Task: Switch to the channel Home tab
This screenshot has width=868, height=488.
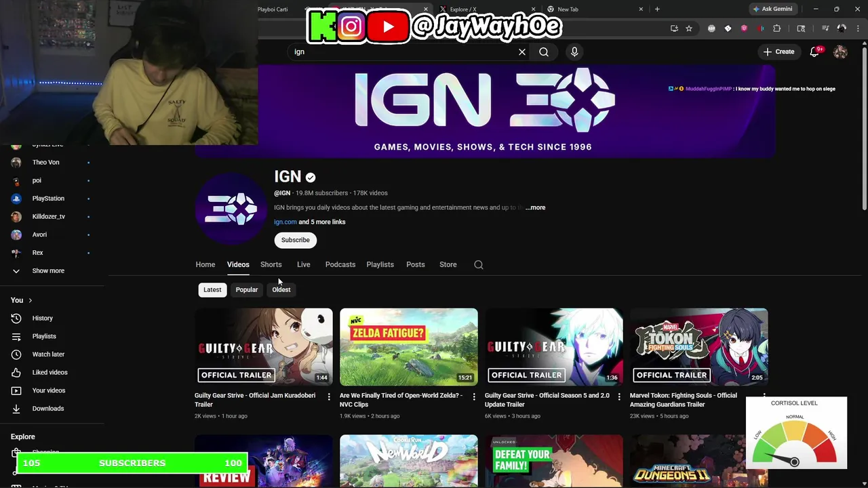Action: pyautogui.click(x=205, y=264)
